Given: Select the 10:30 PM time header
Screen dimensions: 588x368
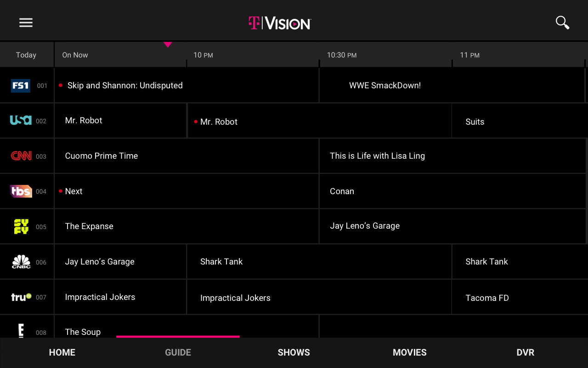Looking at the screenshot, I should 342,55.
